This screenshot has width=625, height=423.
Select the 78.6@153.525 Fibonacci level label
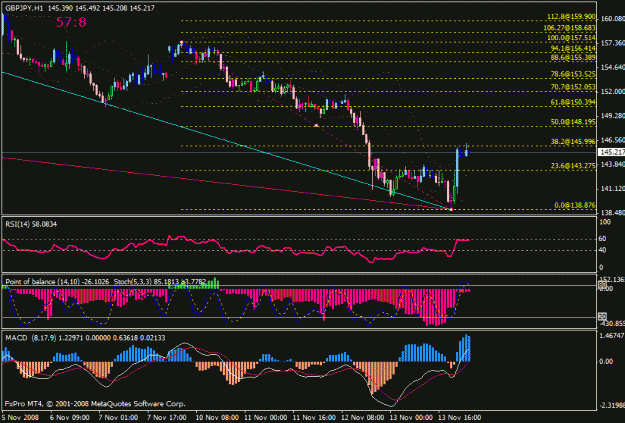click(x=573, y=74)
